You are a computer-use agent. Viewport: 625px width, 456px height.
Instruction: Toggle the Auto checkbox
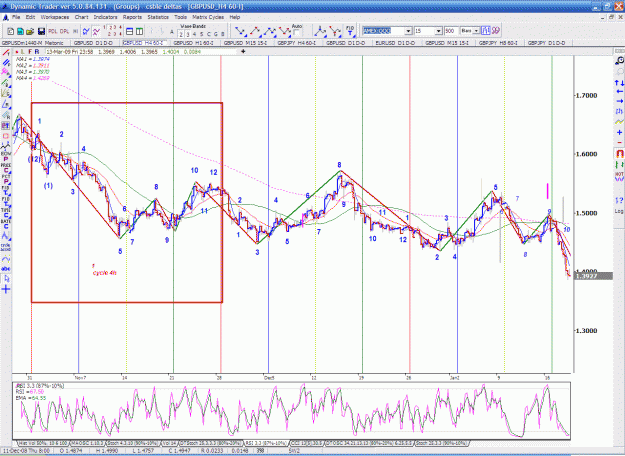[x=297, y=33]
